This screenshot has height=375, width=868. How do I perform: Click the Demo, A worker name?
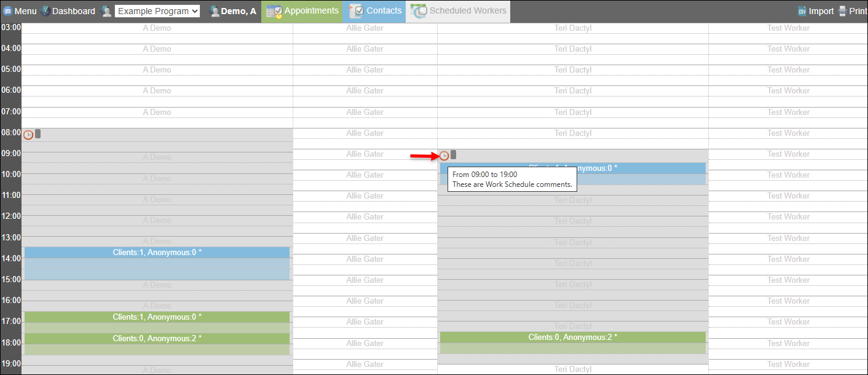tap(239, 11)
